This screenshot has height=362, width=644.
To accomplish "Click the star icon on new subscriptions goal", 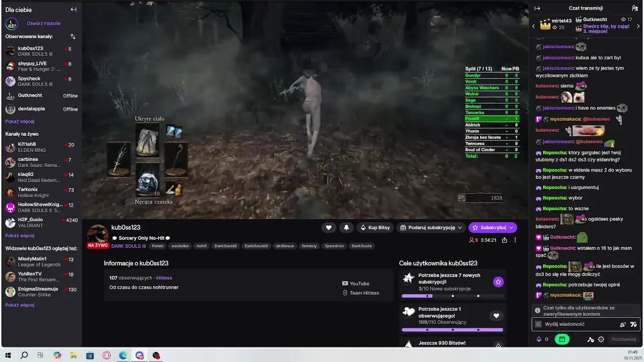I will (x=498, y=282).
